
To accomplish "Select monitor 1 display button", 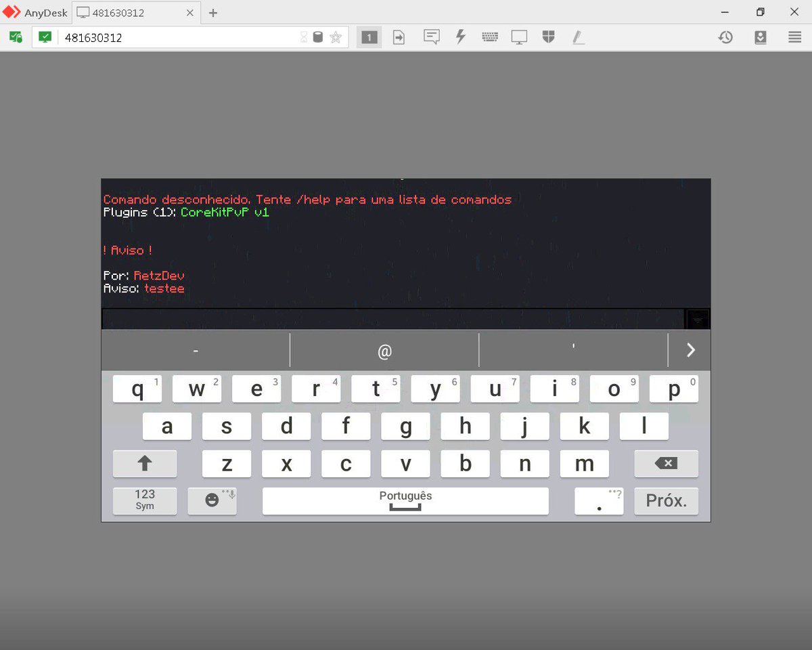I will pyautogui.click(x=369, y=37).
